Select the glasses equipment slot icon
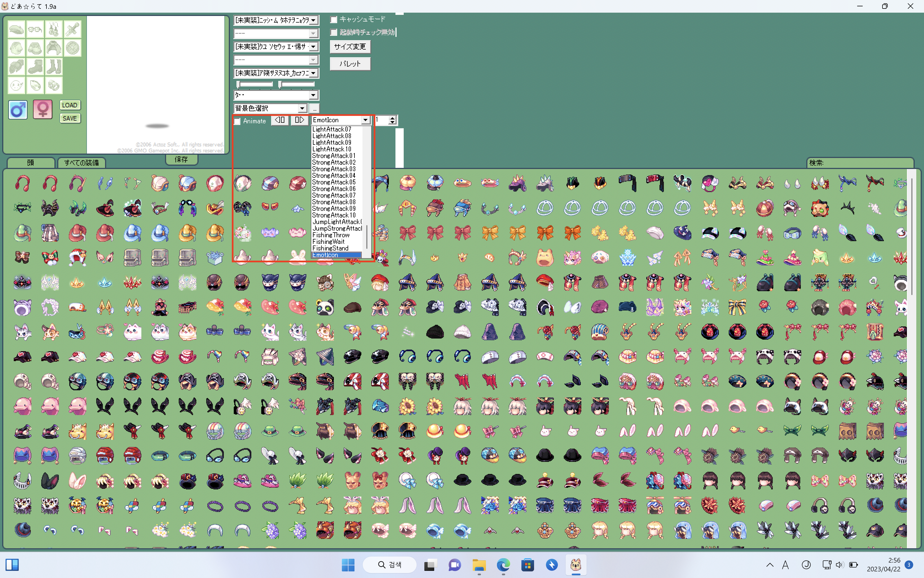924x578 pixels. [x=35, y=29]
